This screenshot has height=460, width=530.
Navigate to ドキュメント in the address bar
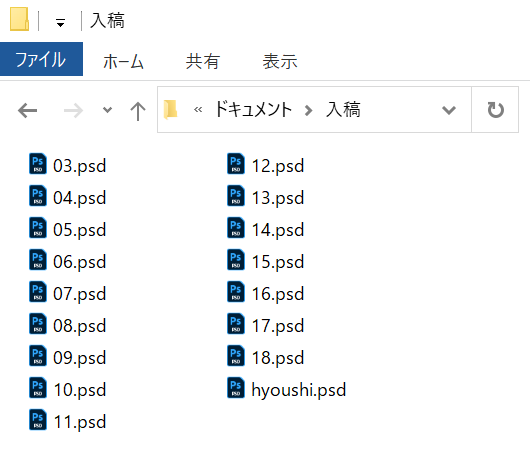point(254,110)
